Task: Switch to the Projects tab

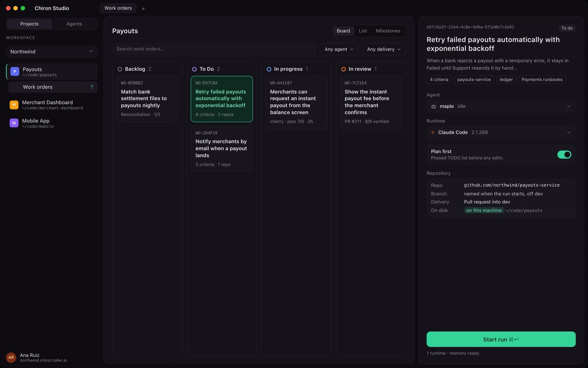Action: click(29, 24)
